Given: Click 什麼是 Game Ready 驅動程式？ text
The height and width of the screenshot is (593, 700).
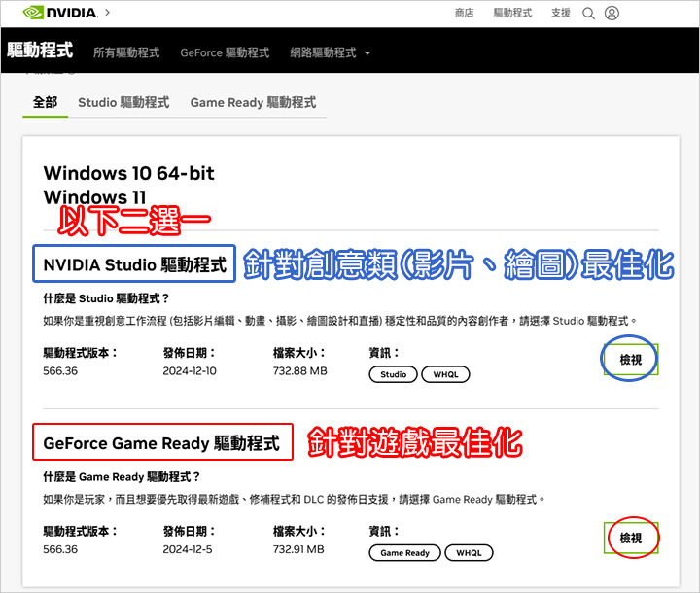Looking at the screenshot, I should click(122, 477).
